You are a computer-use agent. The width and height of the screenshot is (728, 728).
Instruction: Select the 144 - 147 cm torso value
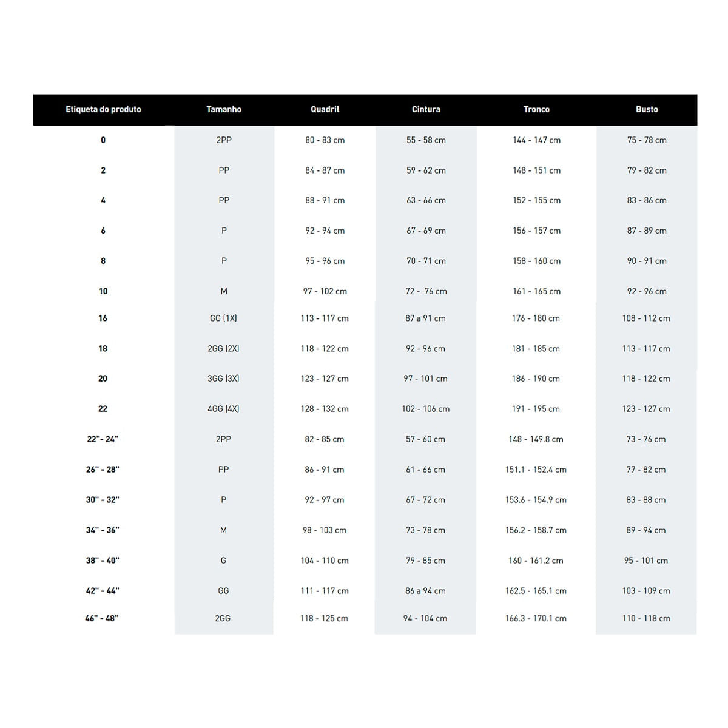tap(536, 140)
